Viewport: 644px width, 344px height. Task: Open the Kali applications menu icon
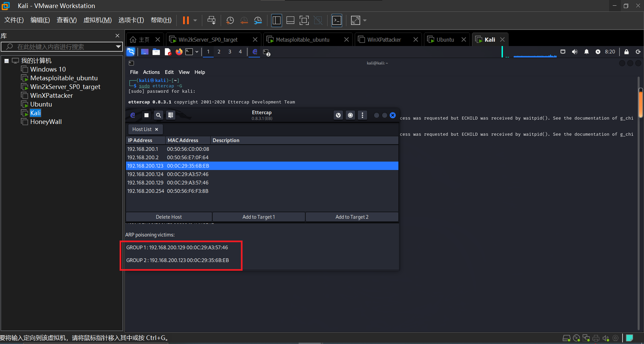coord(131,52)
